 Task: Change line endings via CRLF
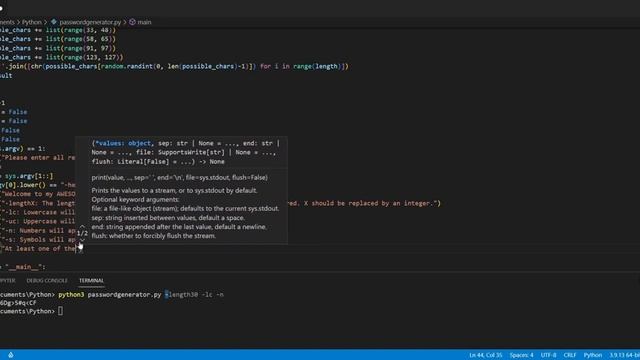(x=570, y=355)
